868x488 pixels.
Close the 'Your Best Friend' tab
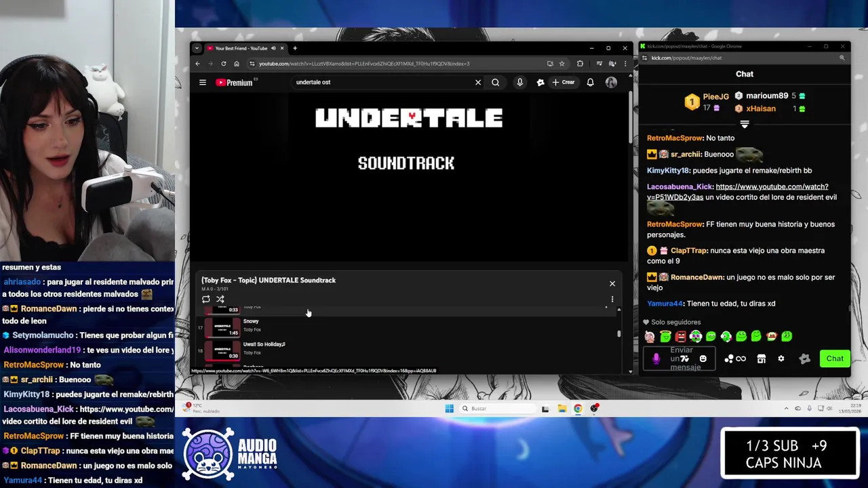[282, 48]
